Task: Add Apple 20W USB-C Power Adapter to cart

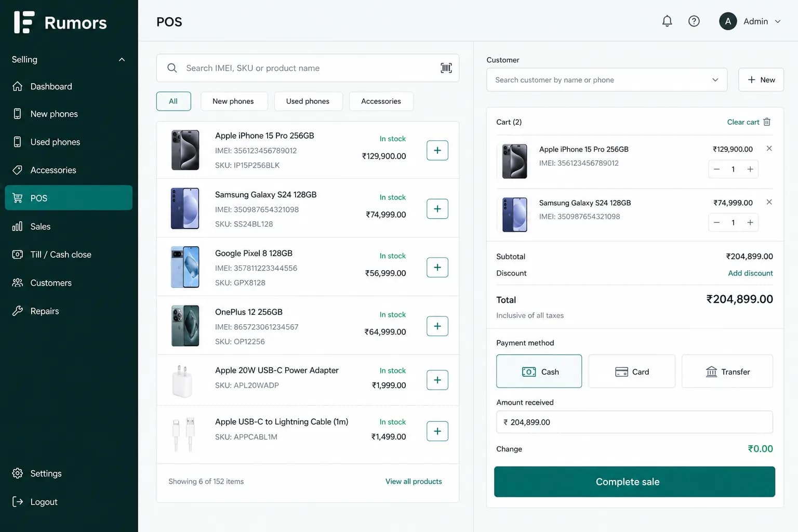Action: [x=437, y=380]
